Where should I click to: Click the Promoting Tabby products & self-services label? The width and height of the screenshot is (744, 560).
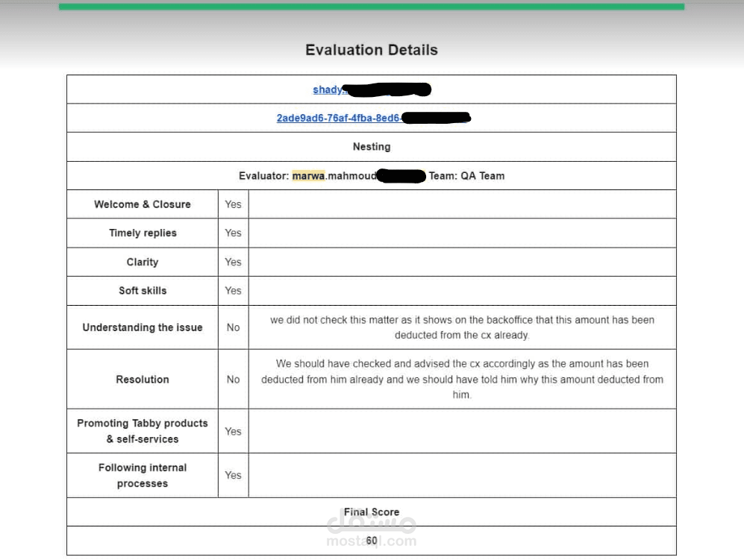[143, 431]
